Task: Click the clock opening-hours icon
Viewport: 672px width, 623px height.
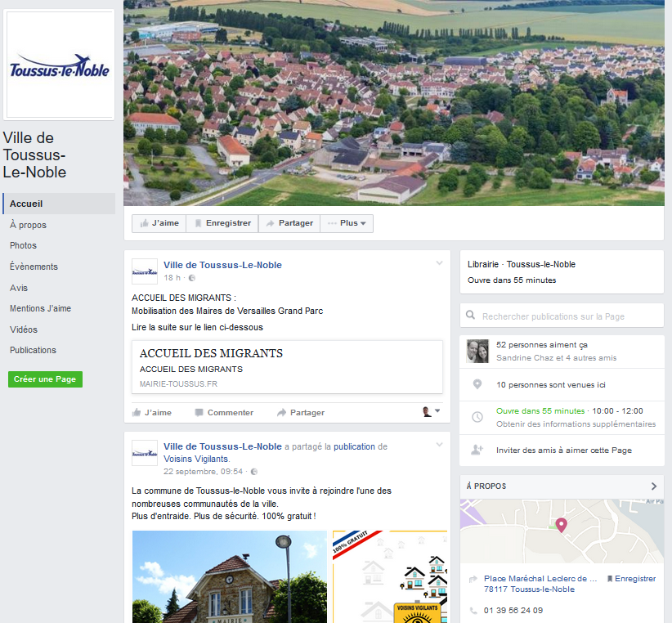Action: coord(477,416)
